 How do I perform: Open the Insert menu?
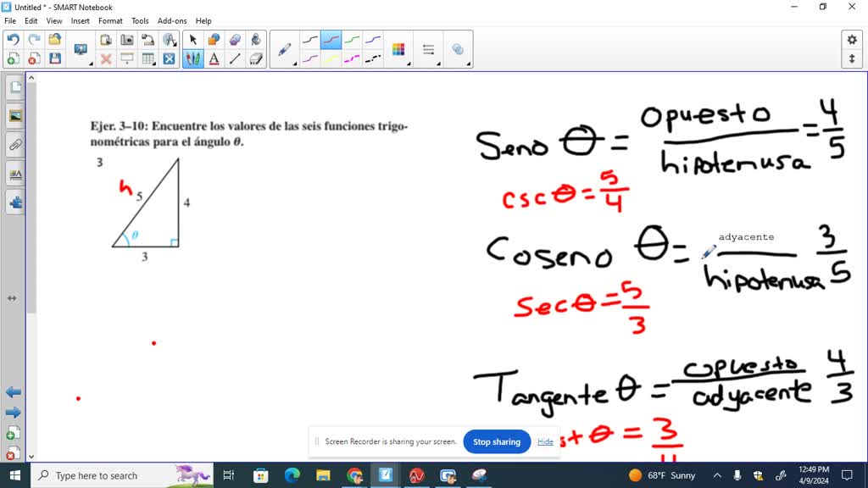click(81, 20)
